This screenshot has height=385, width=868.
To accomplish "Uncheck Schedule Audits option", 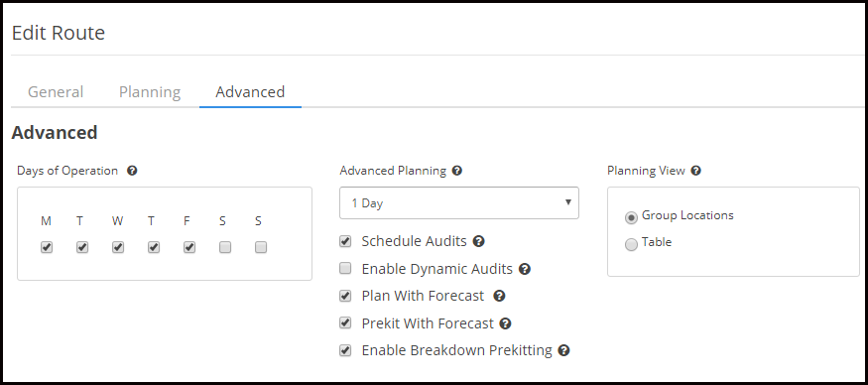I will 345,241.
